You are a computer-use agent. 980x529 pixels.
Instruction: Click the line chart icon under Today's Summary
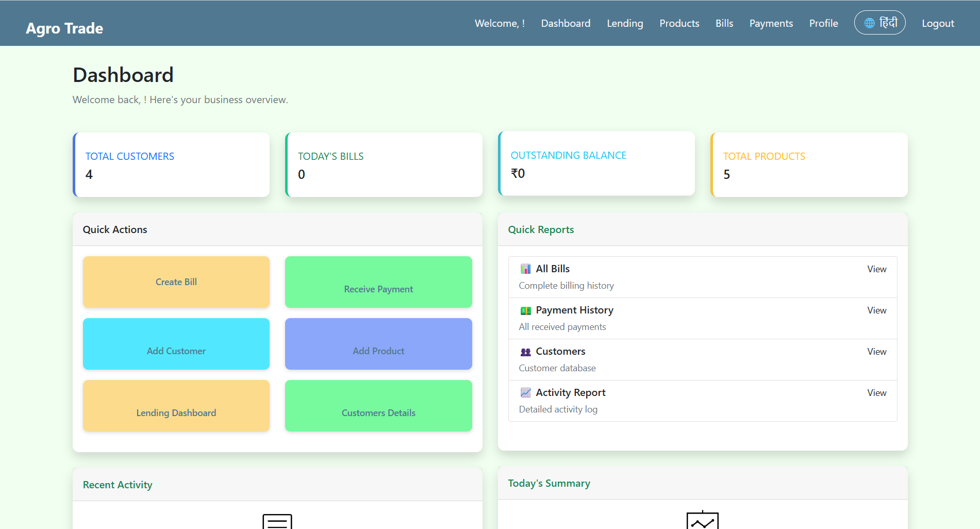pyautogui.click(x=703, y=521)
